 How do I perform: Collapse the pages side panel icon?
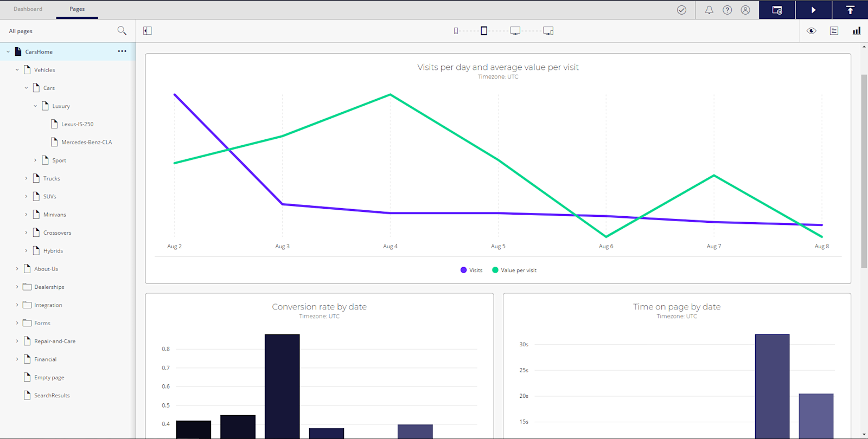(x=148, y=31)
